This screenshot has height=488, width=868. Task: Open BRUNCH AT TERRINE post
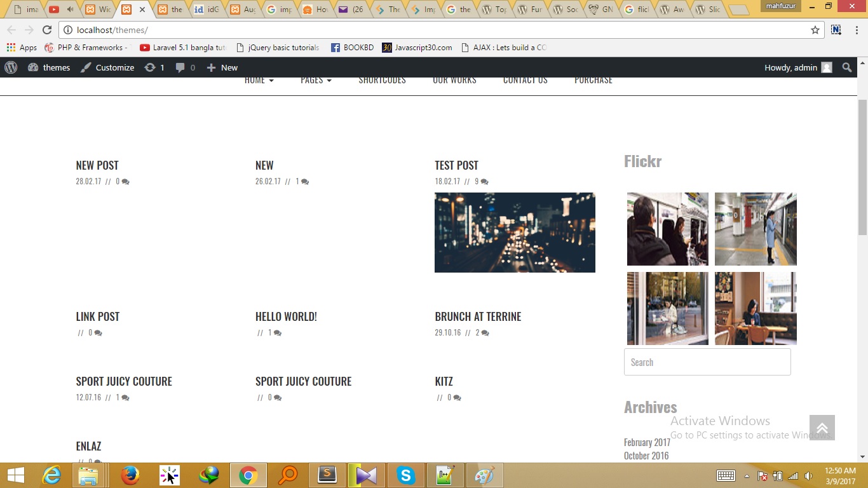coord(478,316)
